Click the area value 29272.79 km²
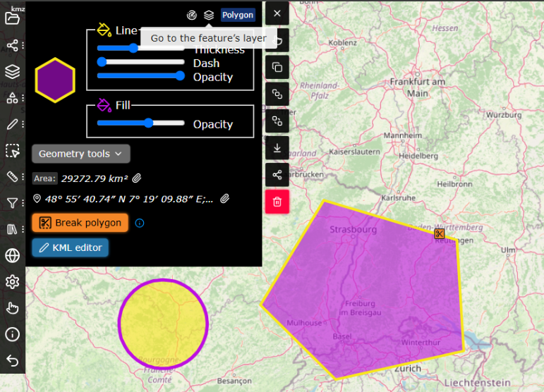544x392 pixels. pos(95,178)
